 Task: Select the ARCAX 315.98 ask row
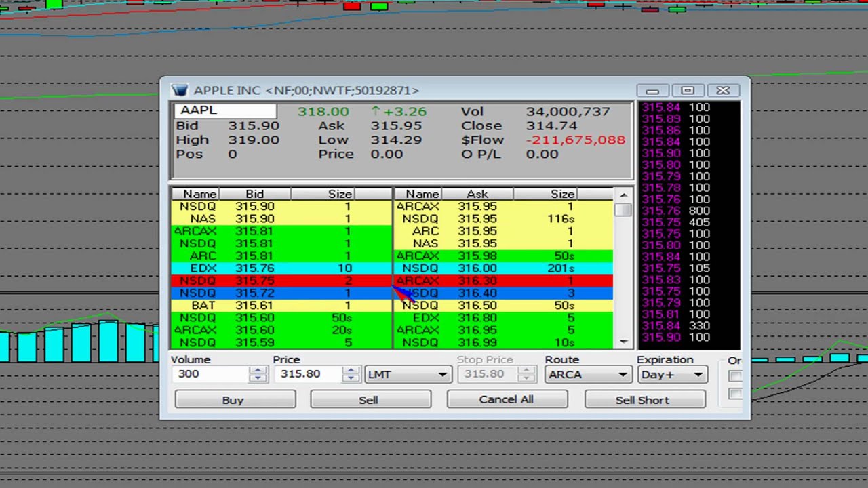(x=504, y=256)
